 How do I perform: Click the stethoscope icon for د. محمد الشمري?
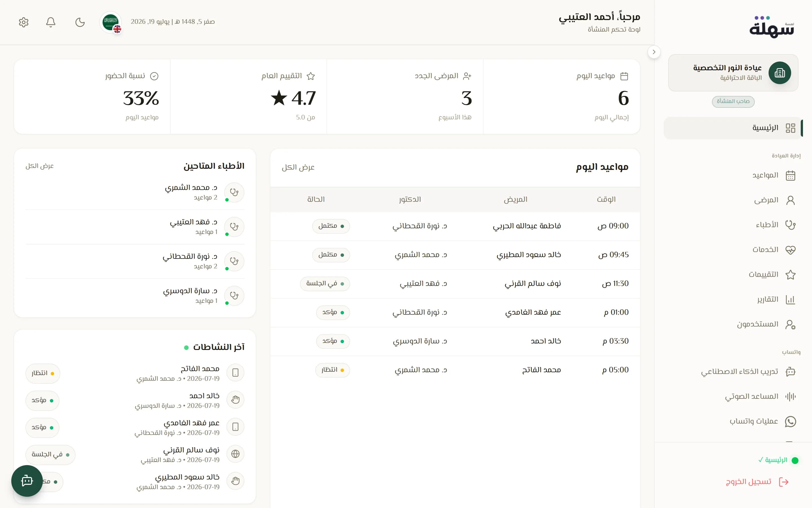click(234, 192)
